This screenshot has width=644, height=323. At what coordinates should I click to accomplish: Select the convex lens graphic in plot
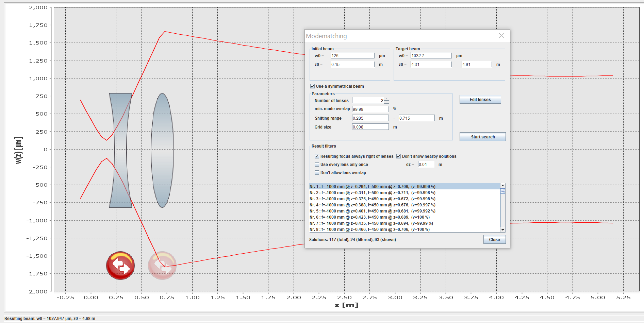click(162, 150)
